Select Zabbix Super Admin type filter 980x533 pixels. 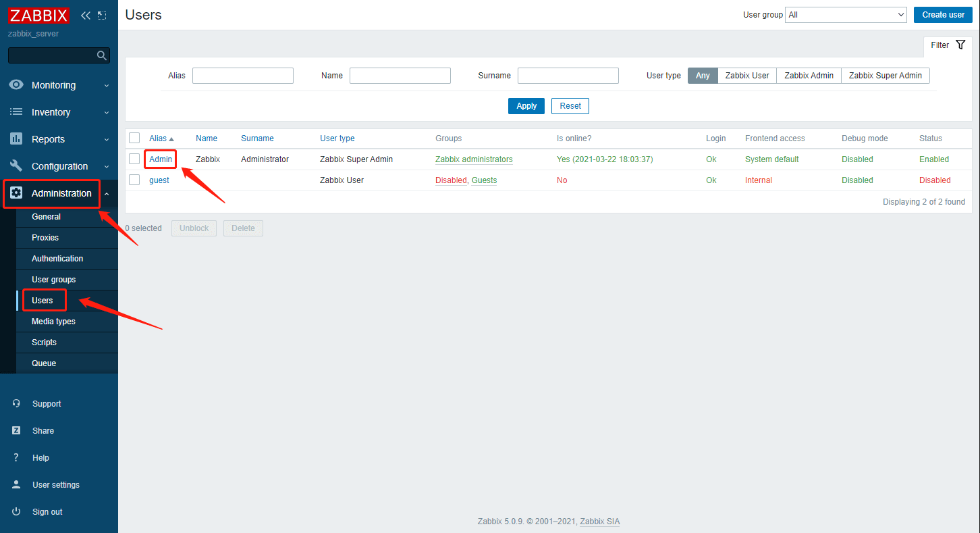(885, 76)
